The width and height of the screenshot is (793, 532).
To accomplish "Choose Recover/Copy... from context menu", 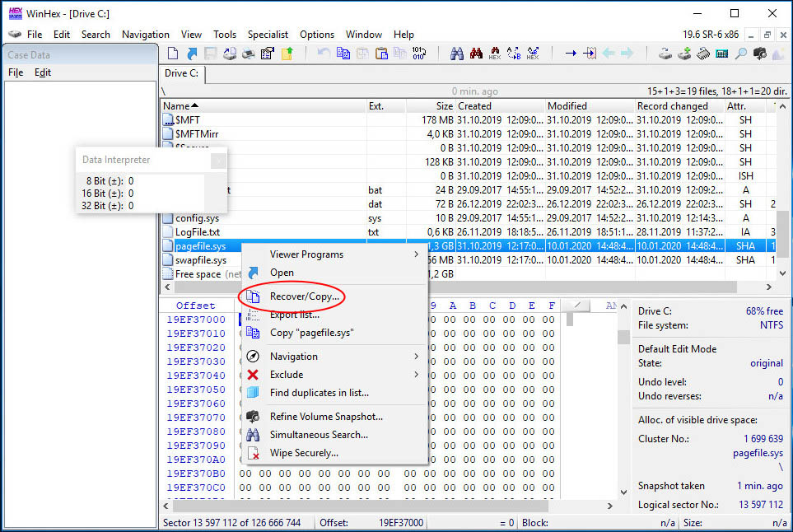I will click(x=335, y=296).
